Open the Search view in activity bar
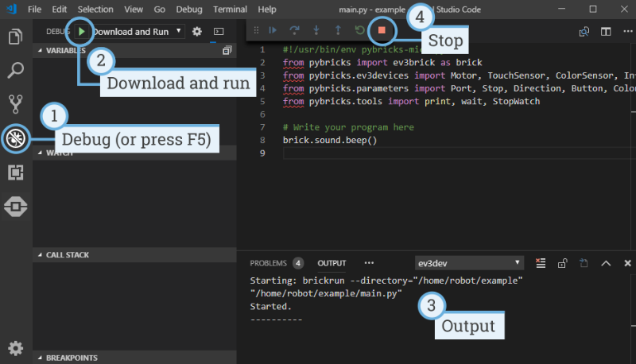 tap(15, 70)
